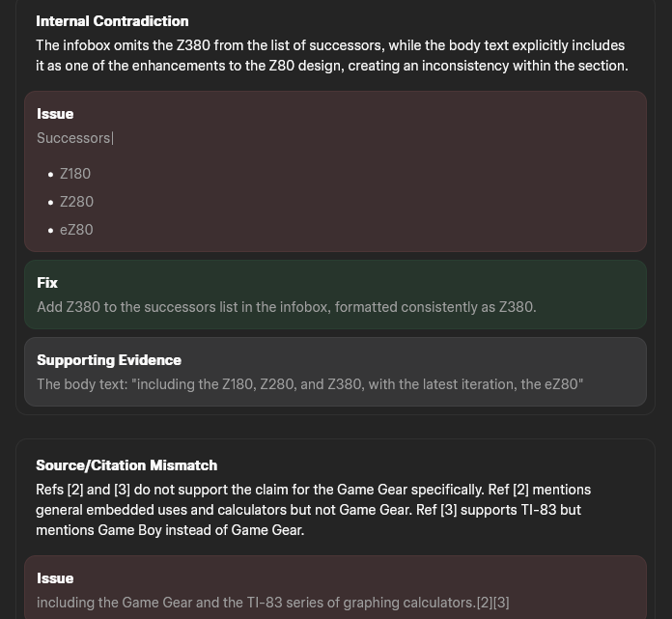Image resolution: width=672 pixels, height=619 pixels.
Task: Click the Refs [2] and [3] description paragraph
Action: click(313, 510)
